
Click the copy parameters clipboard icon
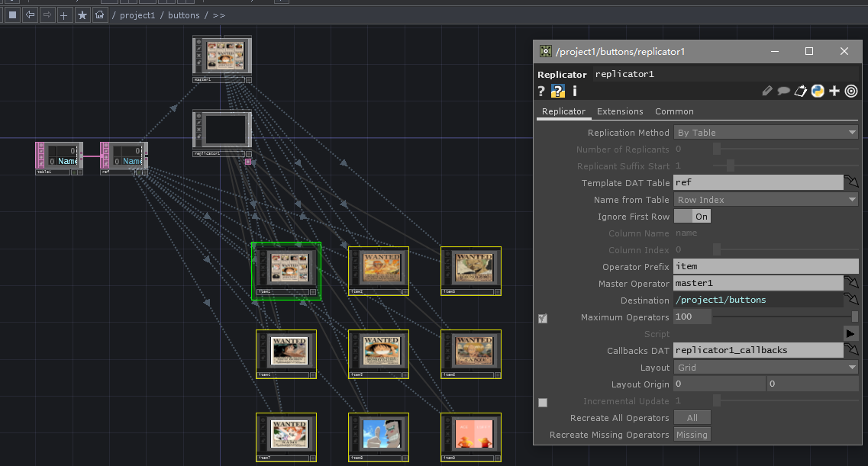click(801, 91)
